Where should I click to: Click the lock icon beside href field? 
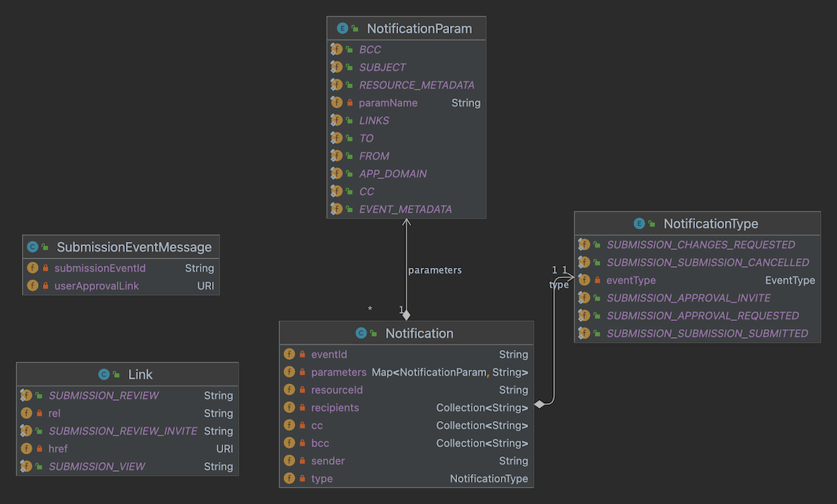[40, 448]
